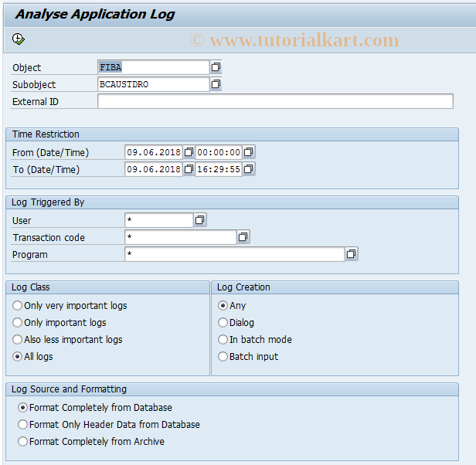This screenshot has height=465, width=476.
Task: Click the Transaction code label
Action: 49,238
